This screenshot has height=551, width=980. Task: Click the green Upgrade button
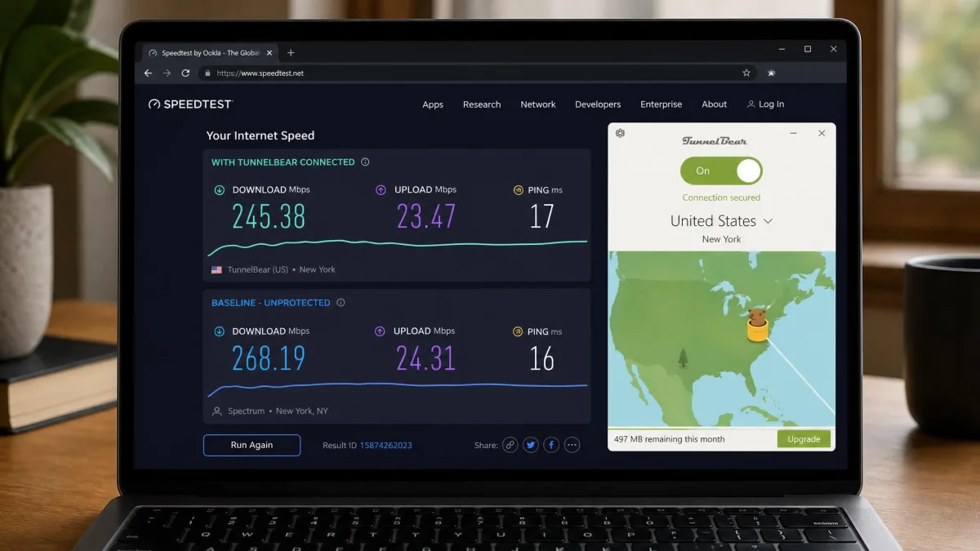[x=804, y=439]
